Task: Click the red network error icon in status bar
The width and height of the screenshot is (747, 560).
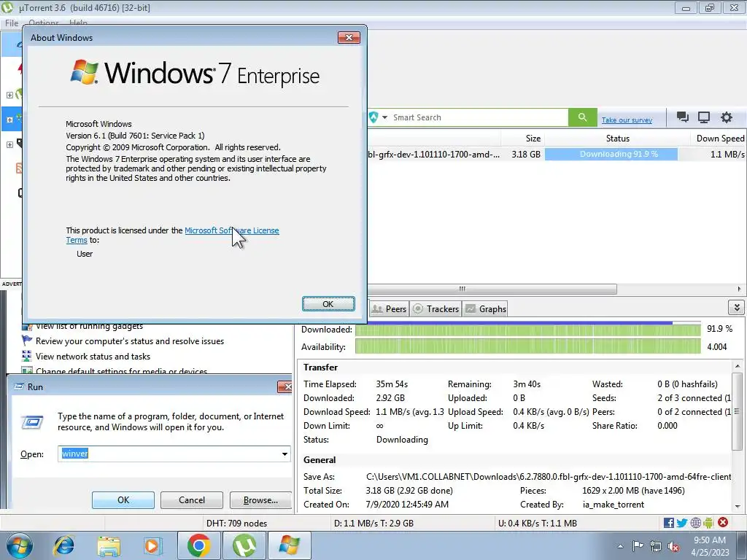Action: tap(723, 522)
